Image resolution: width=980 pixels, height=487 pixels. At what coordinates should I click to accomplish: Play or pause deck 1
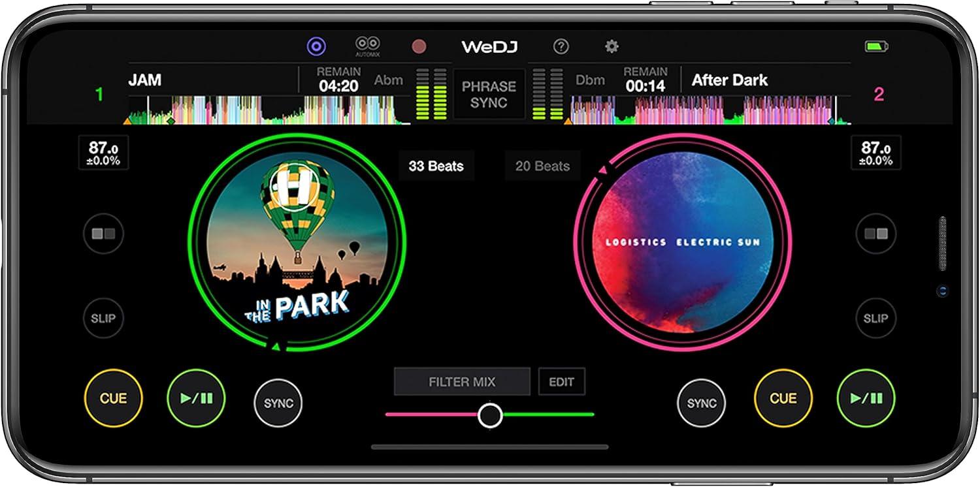(196, 398)
